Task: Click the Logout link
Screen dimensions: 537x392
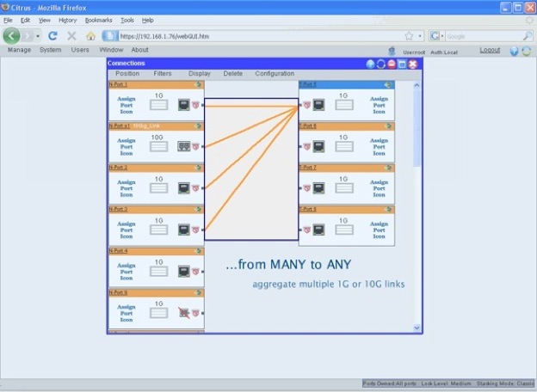Action: [490, 50]
